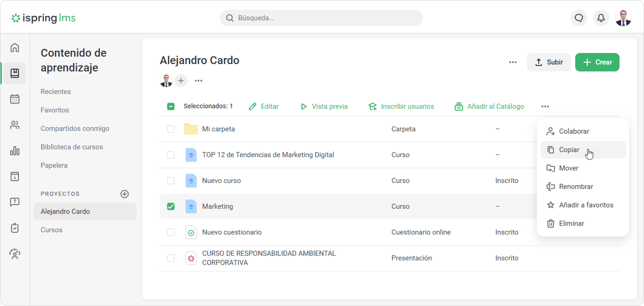Toggle the green selection toolbar three-dot menu
644x306 pixels.
tap(545, 107)
